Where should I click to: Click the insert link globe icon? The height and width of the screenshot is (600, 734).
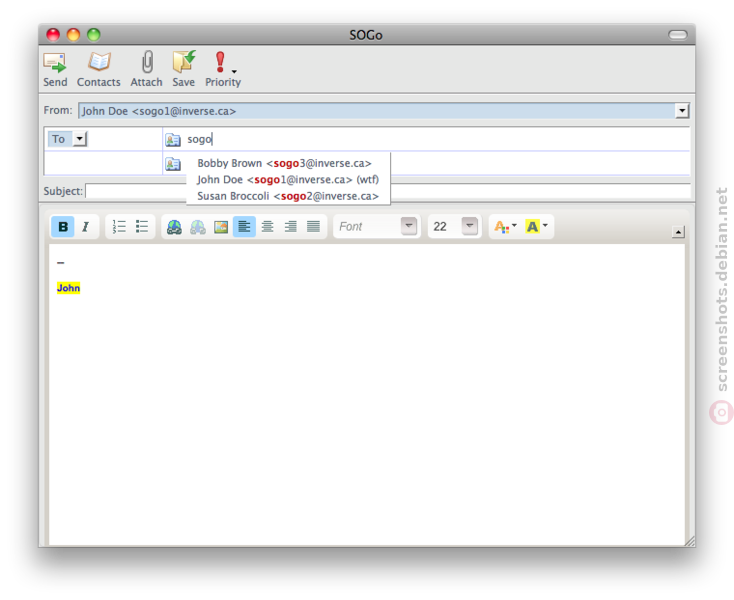[x=175, y=227]
